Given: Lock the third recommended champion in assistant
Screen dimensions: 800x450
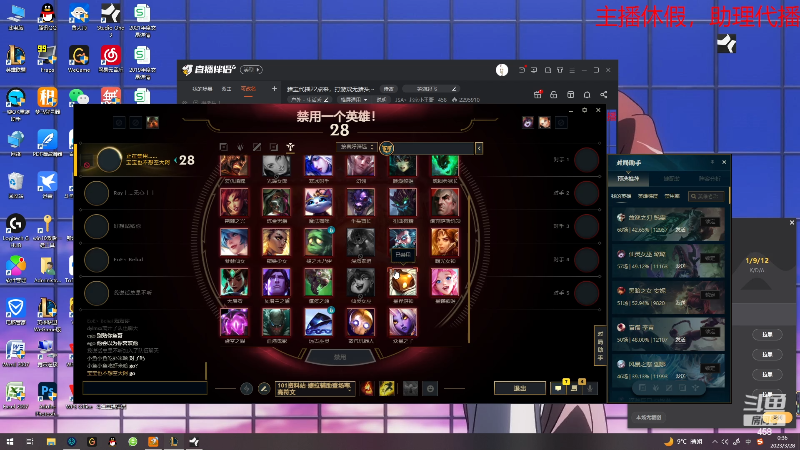Looking at the screenshot, I should pyautogui.click(x=710, y=295).
